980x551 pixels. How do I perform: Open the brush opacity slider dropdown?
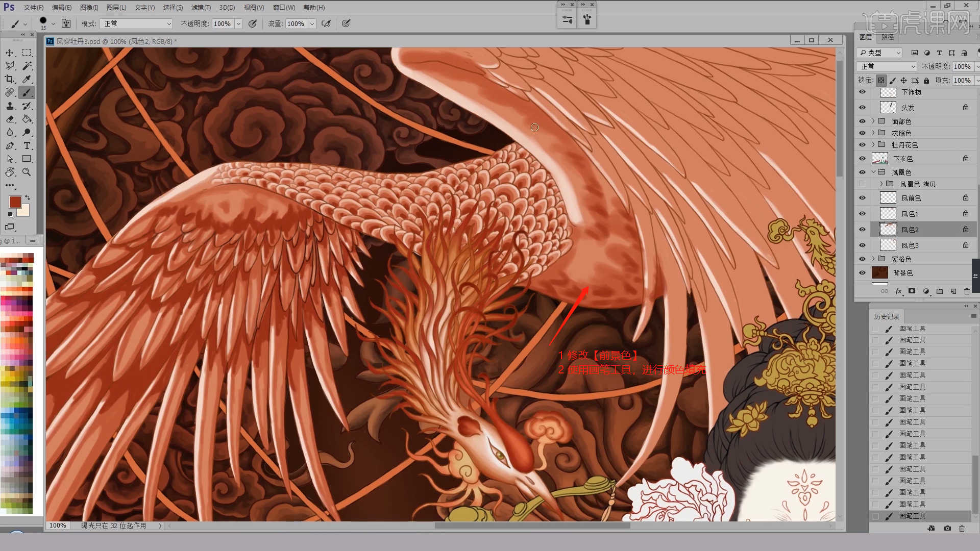238,23
